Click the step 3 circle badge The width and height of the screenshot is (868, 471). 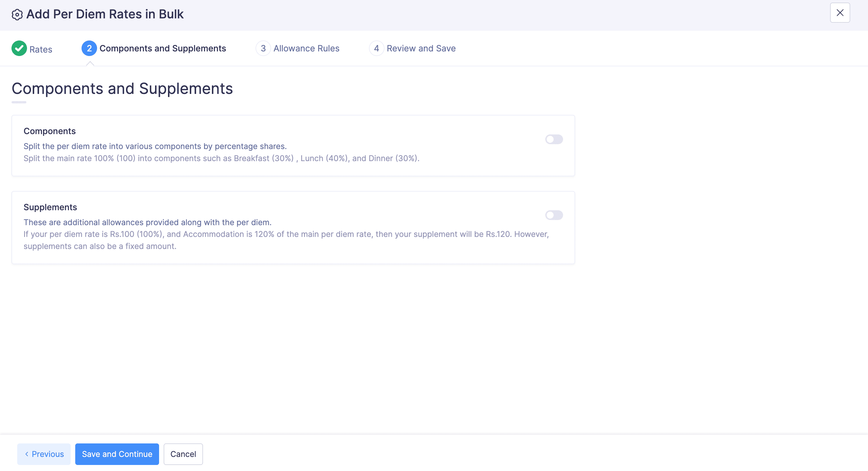pos(263,48)
